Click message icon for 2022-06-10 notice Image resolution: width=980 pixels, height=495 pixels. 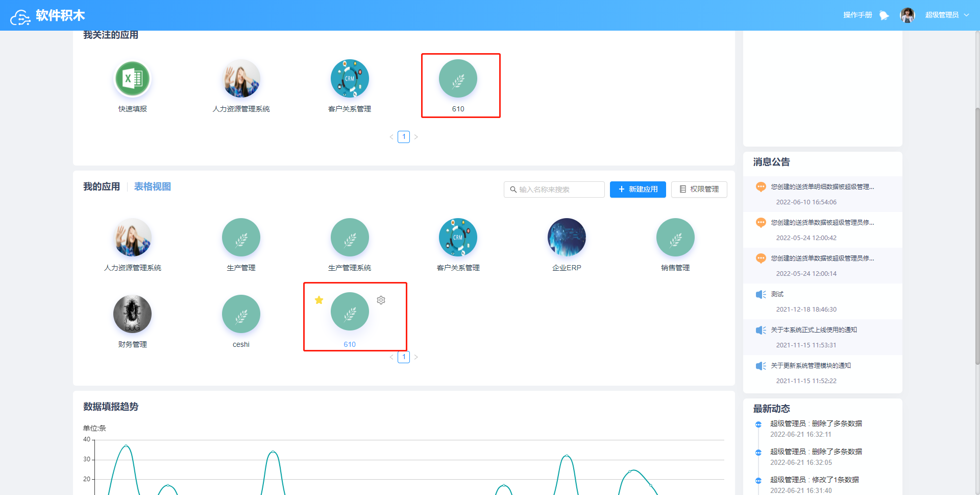[x=761, y=187]
